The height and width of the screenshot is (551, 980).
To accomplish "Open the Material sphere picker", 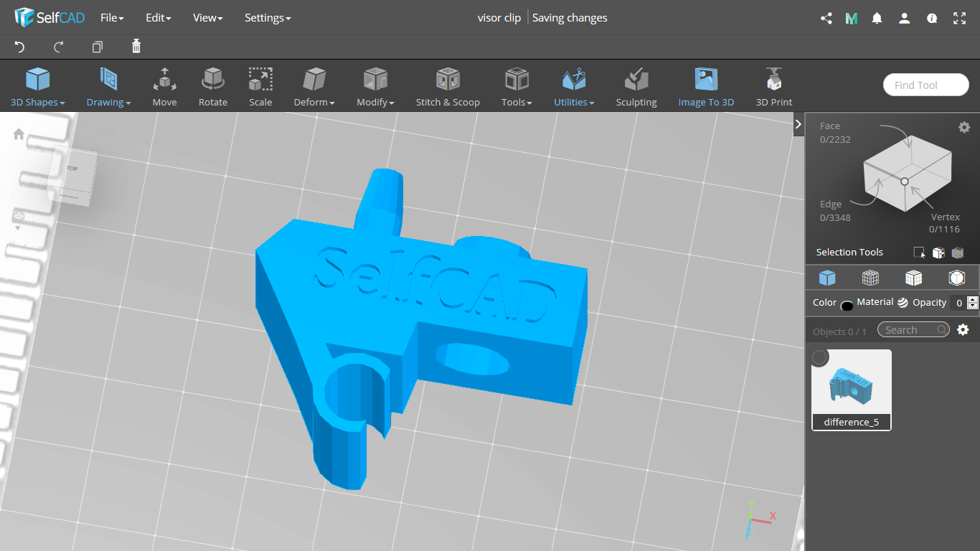I will tap(903, 303).
